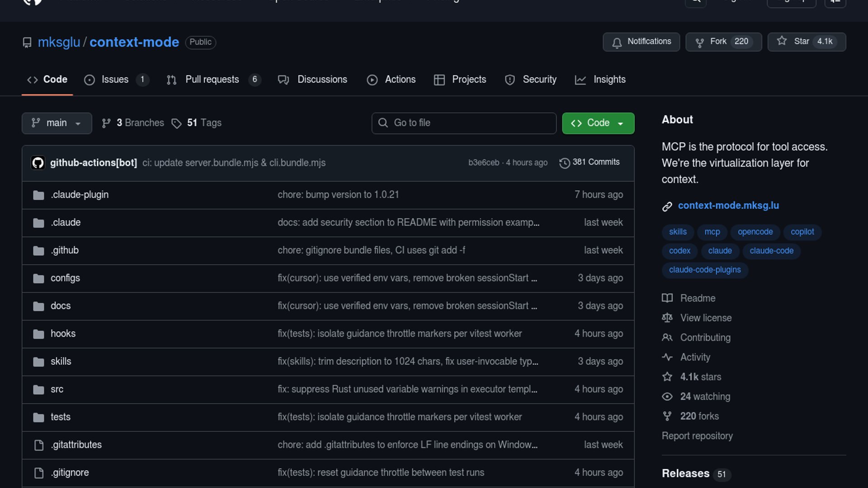Switch to the Pull requests tab
Viewport: 868px width, 488px height.
tap(212, 80)
